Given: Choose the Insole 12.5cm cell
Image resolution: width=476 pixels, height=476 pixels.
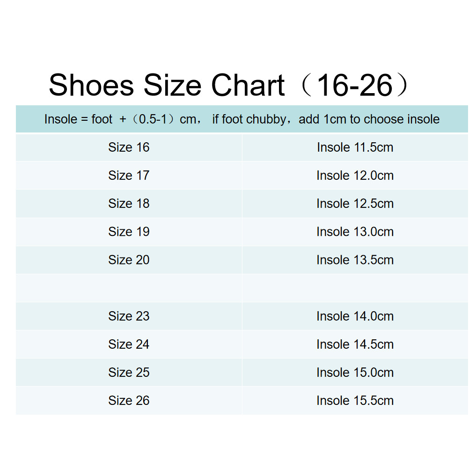Looking at the screenshot, I should pos(355,204).
